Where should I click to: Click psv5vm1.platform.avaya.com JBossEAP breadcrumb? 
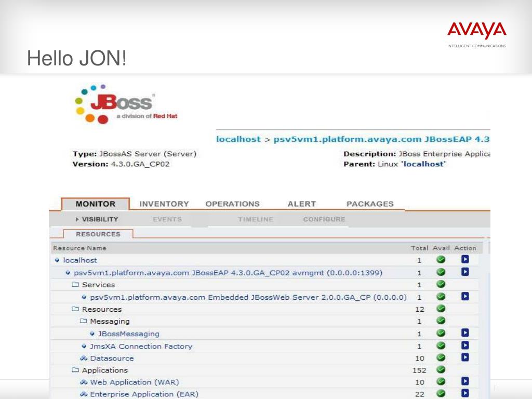point(381,139)
